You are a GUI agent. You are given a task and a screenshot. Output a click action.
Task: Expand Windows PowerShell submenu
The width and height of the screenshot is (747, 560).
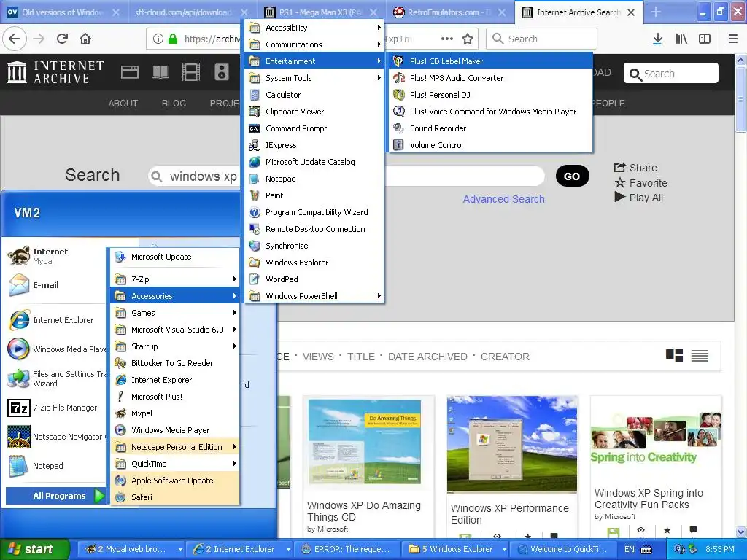pyautogui.click(x=314, y=296)
